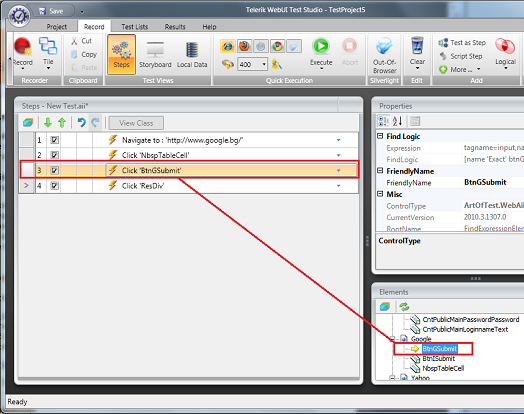
Task: Open the Help tab
Action: 209,27
